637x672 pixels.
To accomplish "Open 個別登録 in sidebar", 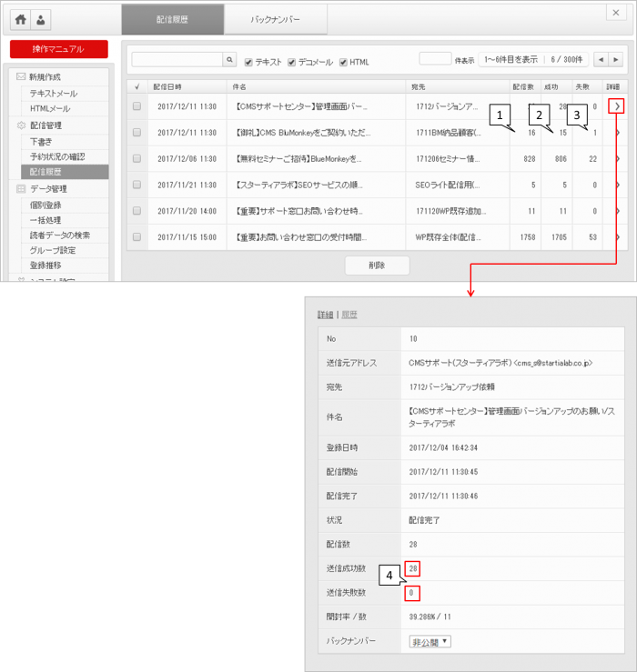I will (x=45, y=205).
